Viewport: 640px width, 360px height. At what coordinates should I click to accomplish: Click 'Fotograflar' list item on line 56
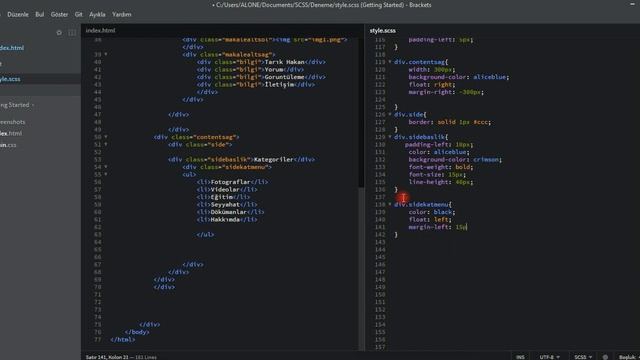tap(231, 182)
